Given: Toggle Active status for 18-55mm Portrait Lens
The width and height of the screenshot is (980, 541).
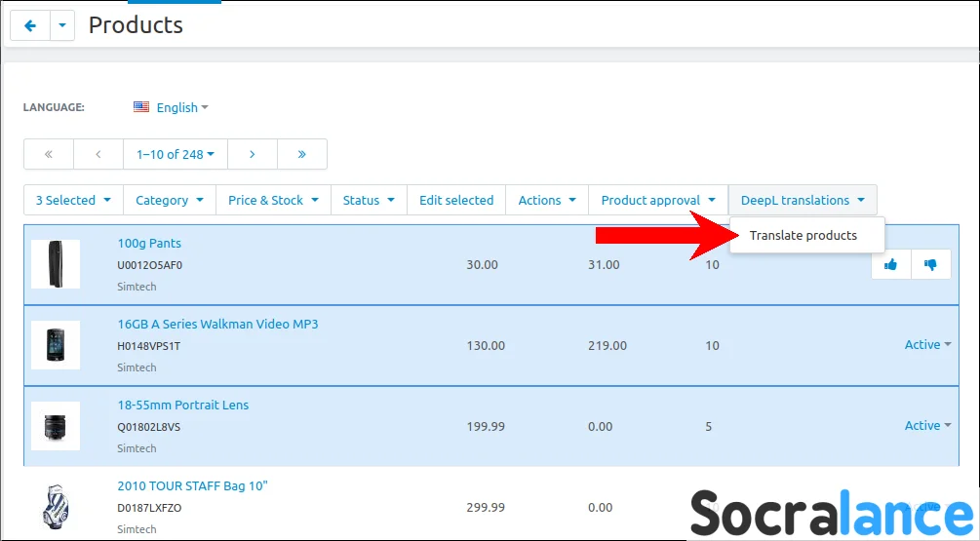Looking at the screenshot, I should 927,426.
